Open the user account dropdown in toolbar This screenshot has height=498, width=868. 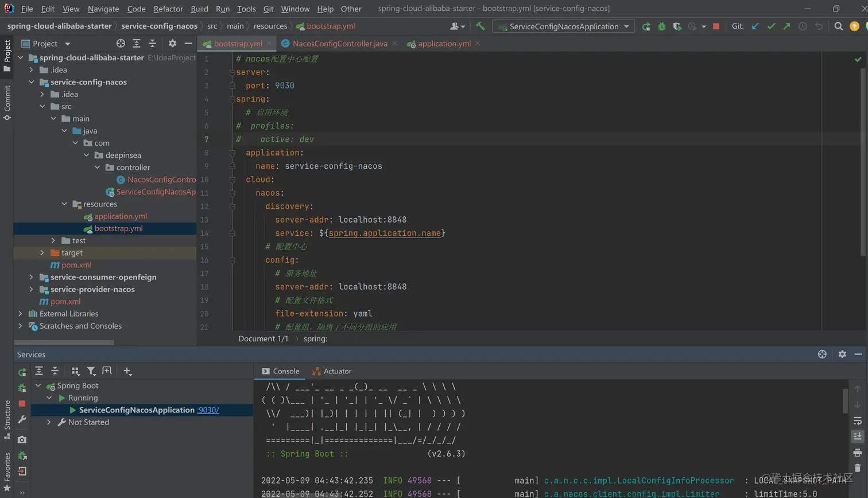coord(458,26)
